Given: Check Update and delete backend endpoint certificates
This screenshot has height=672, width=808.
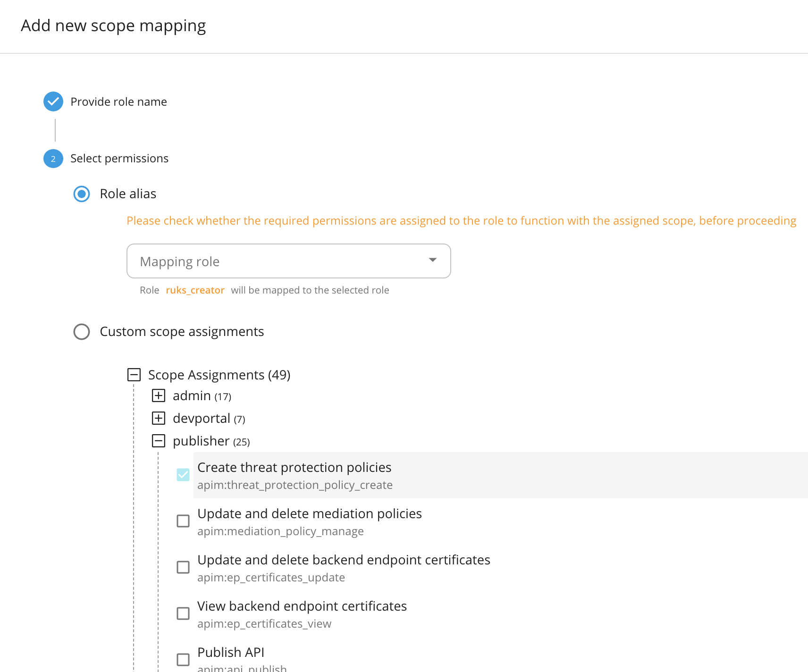Looking at the screenshot, I should click(183, 567).
